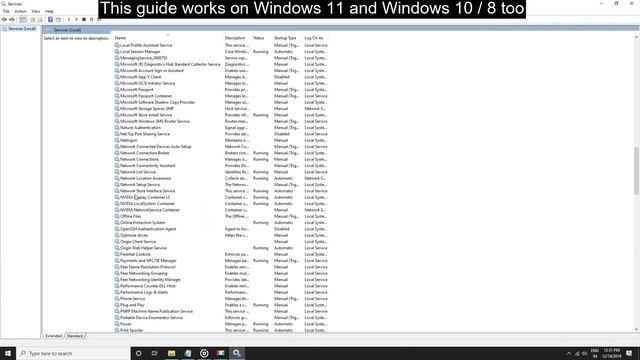The height and width of the screenshot is (360, 640).
Task: Click the Services app icon on the taskbar
Action: pos(237,353)
